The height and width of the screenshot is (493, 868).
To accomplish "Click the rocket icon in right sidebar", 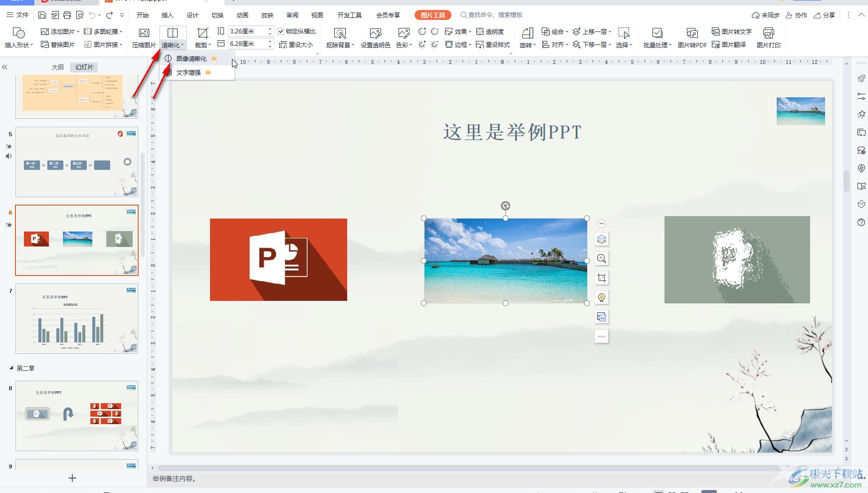I will coord(861,78).
